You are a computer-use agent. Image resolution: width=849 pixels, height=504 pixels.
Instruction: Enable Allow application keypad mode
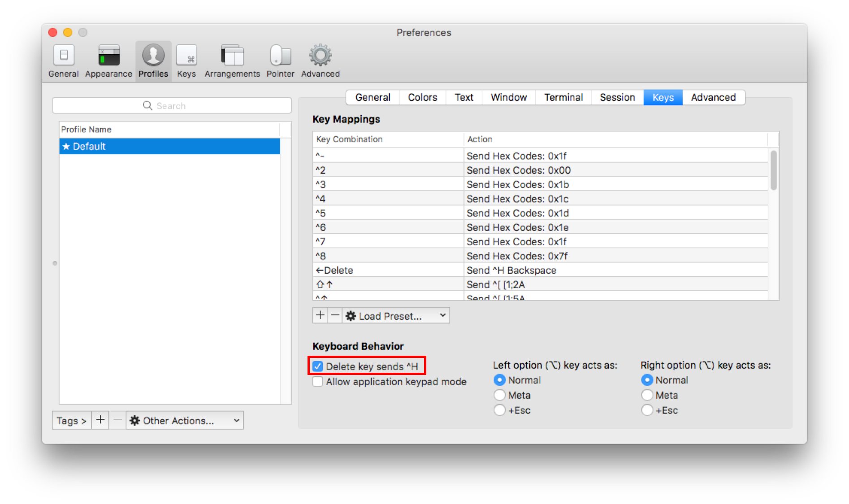click(x=318, y=382)
